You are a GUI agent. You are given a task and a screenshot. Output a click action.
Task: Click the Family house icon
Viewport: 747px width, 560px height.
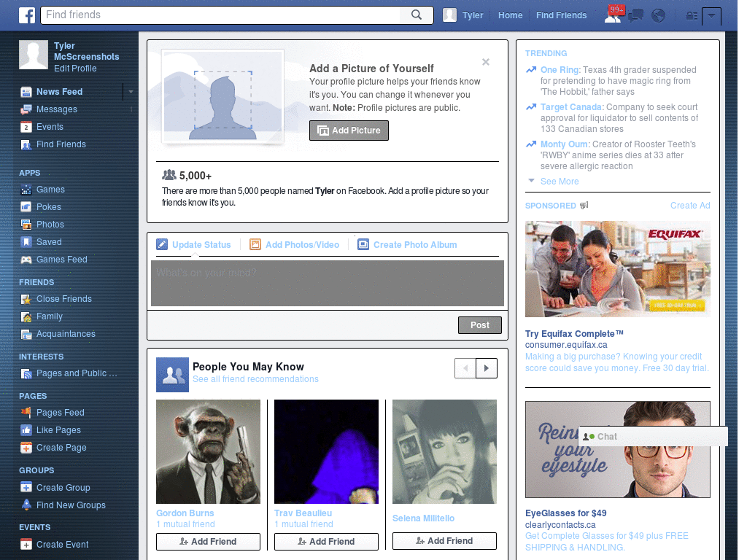(26, 316)
